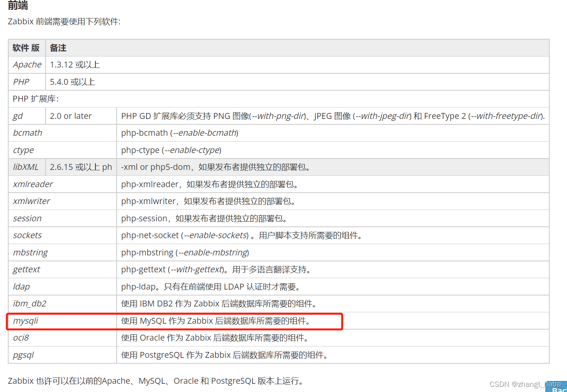The width and height of the screenshot is (567, 392).
Task: Click the footer sentence about Apache、MySQL、Oracle
Action: coord(155,381)
